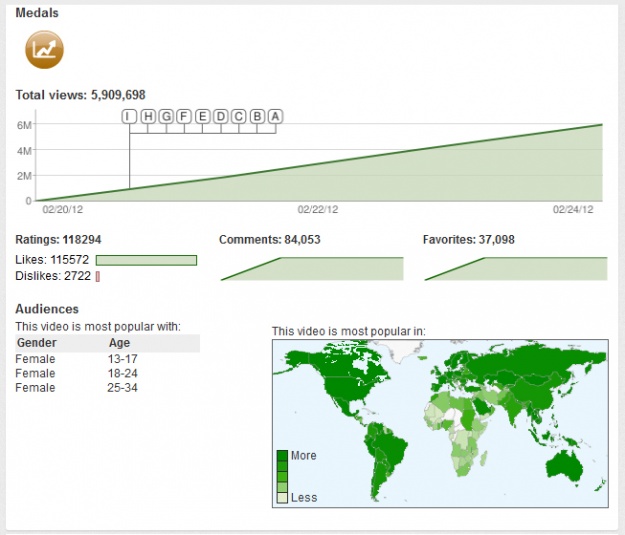625x535 pixels.
Task: Click the small red Dislikes bar
Action: [x=98, y=276]
